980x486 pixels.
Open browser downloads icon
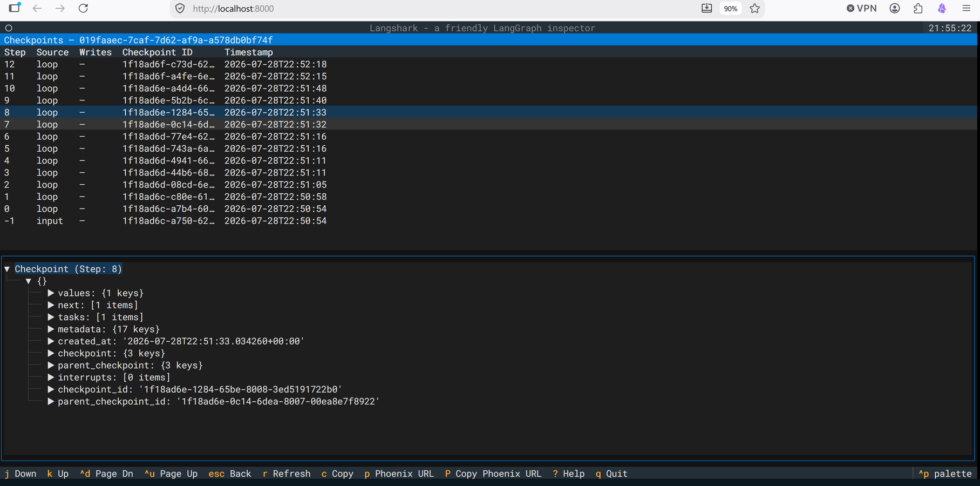tap(706, 8)
